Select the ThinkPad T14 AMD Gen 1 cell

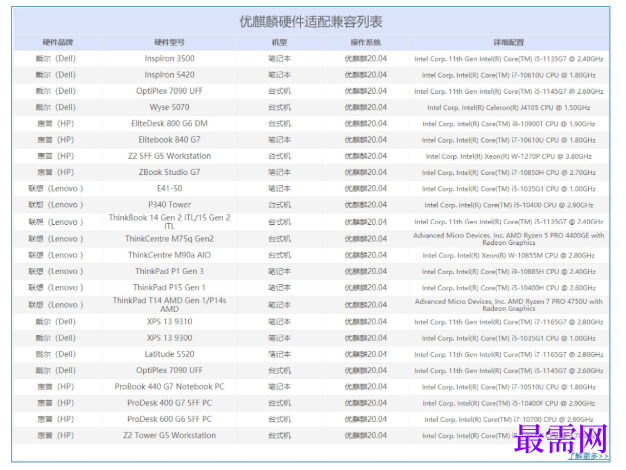pos(169,305)
